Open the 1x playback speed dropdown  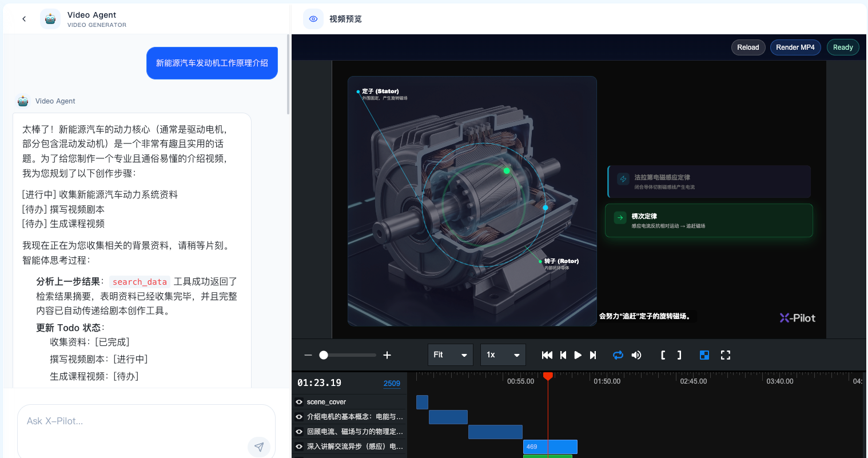coord(503,355)
